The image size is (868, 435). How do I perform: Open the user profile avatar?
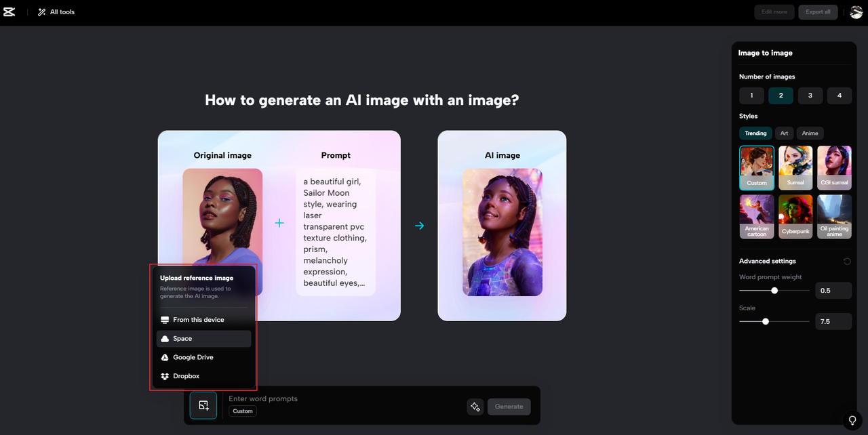click(x=856, y=12)
